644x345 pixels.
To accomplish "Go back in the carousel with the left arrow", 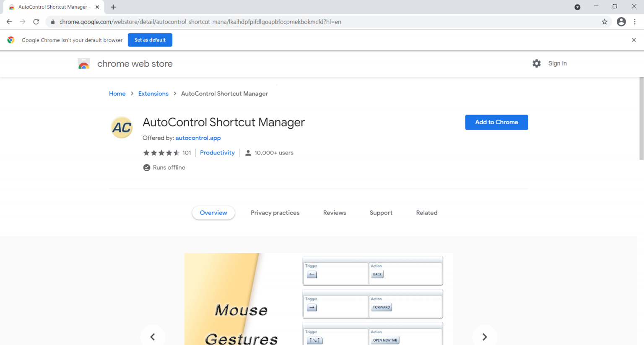I will pos(153,337).
